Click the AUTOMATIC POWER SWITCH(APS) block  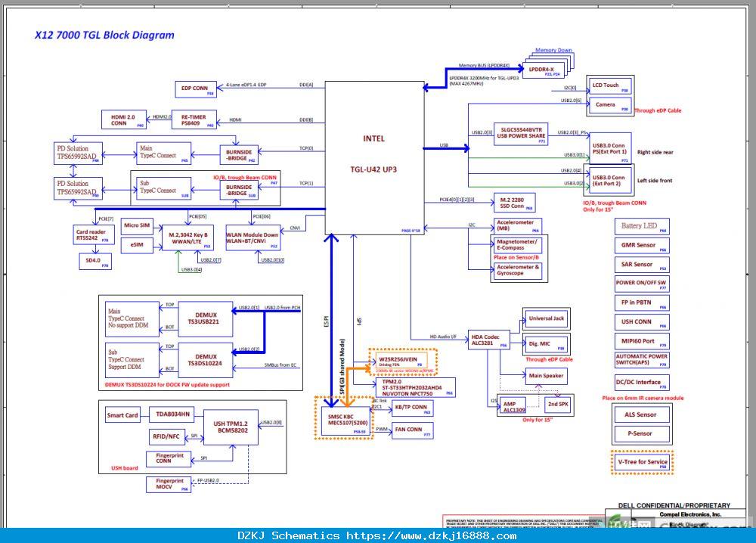click(x=642, y=360)
